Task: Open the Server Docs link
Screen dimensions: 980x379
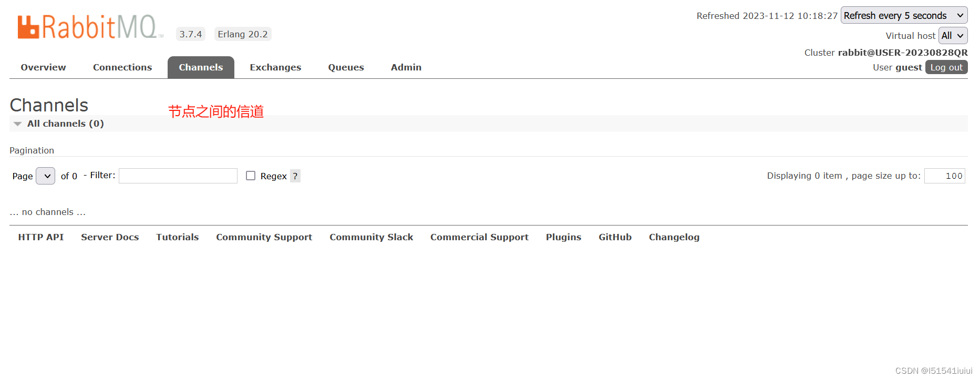Action: (110, 237)
